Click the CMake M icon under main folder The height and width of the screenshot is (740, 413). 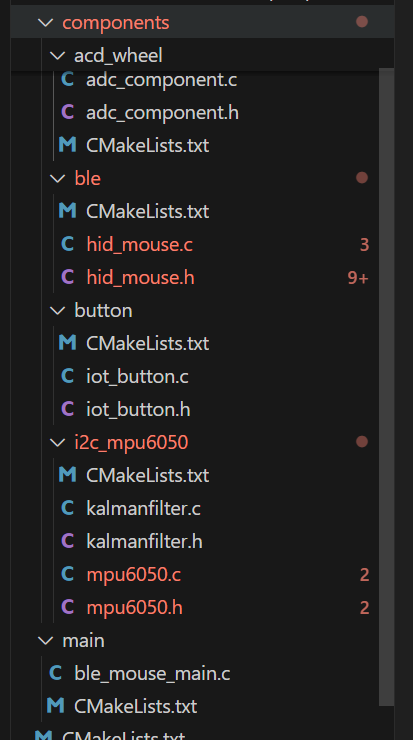56,706
